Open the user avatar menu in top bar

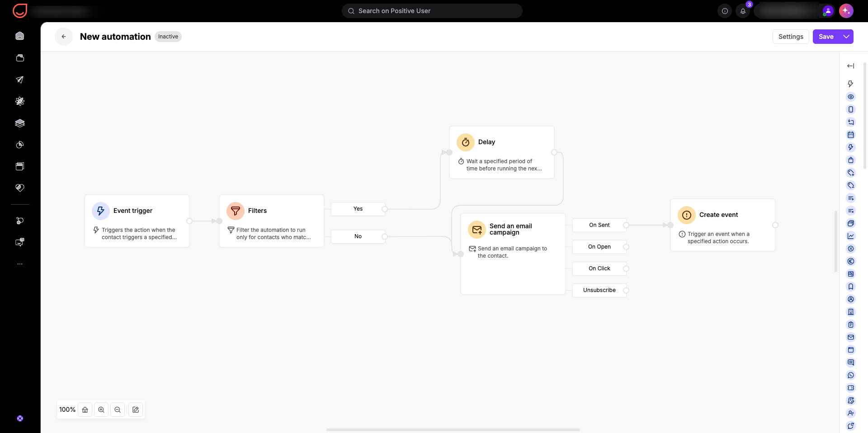pyautogui.click(x=828, y=11)
